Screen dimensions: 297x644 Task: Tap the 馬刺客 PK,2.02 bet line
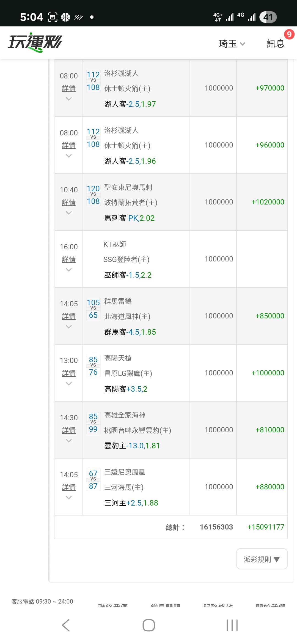(x=129, y=218)
